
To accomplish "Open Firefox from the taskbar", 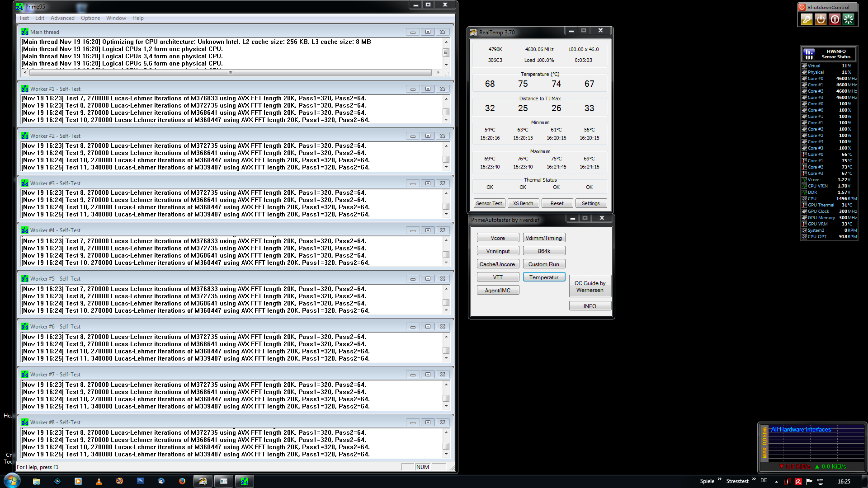I will pyautogui.click(x=182, y=481).
